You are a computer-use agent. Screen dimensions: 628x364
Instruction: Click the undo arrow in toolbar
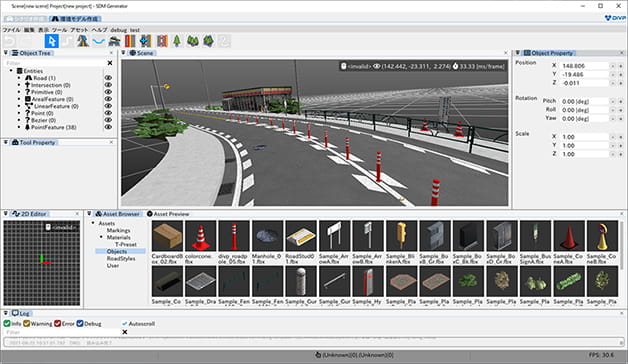click(10, 41)
